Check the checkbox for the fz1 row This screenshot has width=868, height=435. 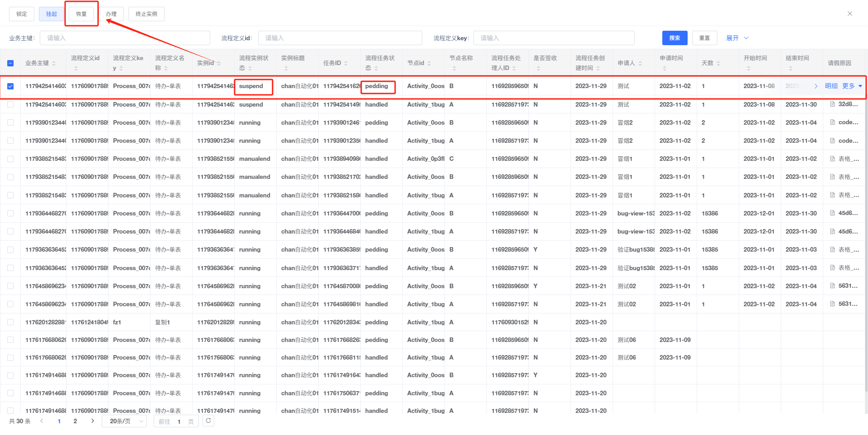[x=10, y=322]
